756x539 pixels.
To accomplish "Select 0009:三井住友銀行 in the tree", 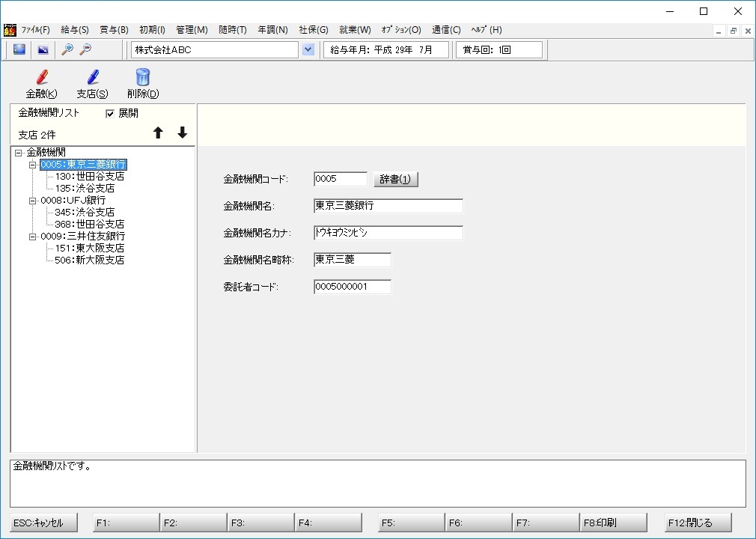I will (82, 237).
